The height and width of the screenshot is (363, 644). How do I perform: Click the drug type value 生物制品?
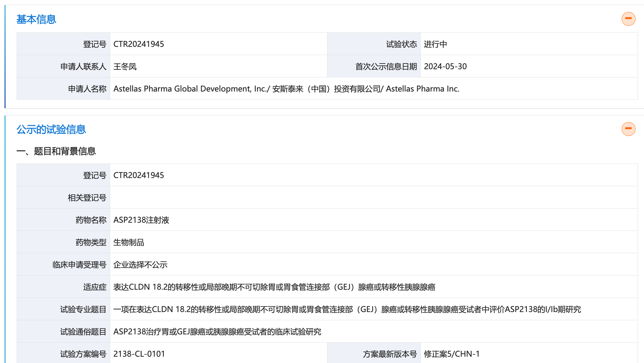pyautogui.click(x=129, y=242)
